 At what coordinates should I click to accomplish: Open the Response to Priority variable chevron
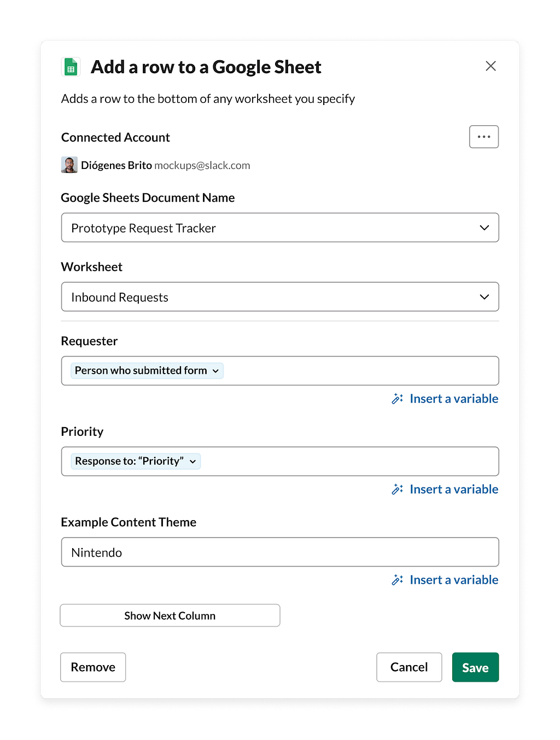point(192,462)
